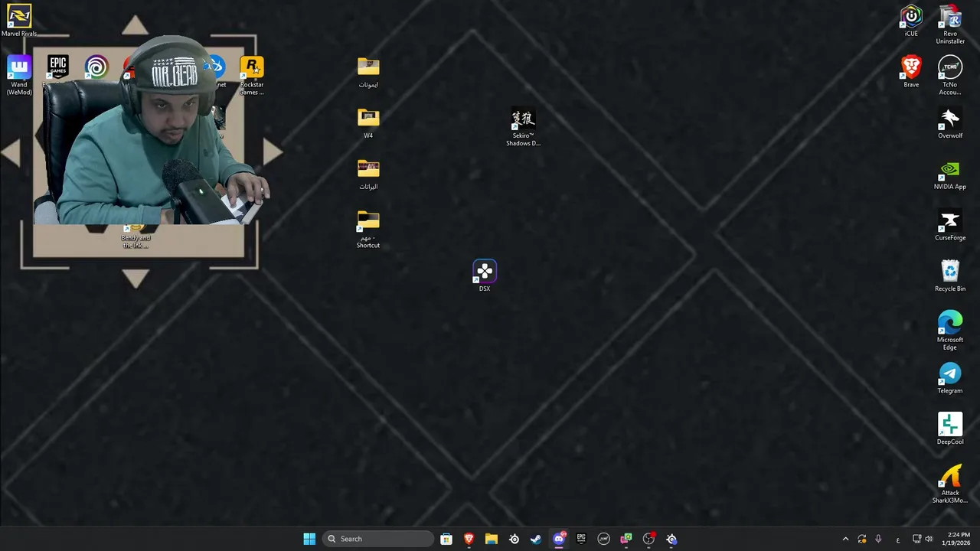The image size is (980, 551).
Task: Open the DSX desktop shortcut
Action: (x=485, y=275)
